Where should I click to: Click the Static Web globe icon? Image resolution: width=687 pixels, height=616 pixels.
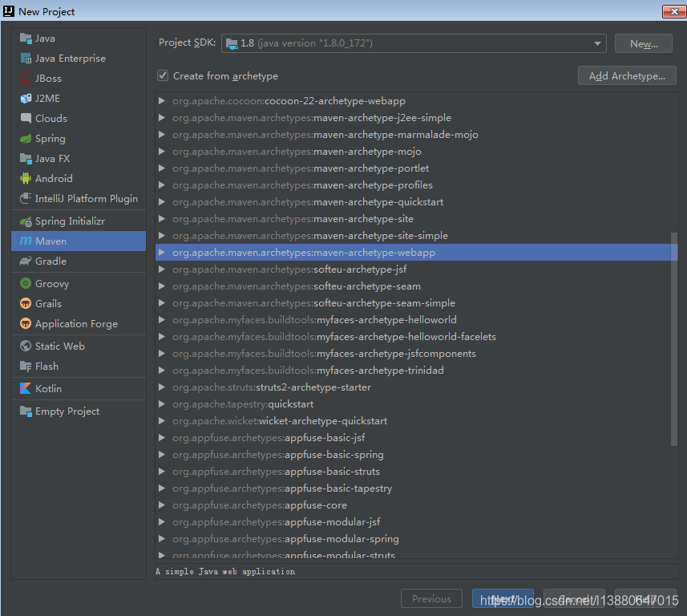click(x=26, y=346)
